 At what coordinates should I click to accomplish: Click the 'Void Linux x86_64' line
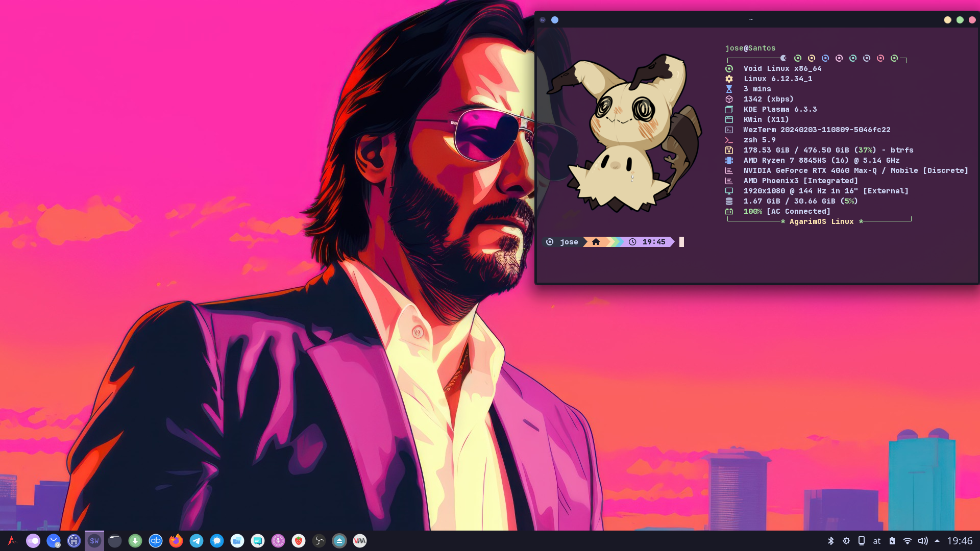tap(782, 68)
